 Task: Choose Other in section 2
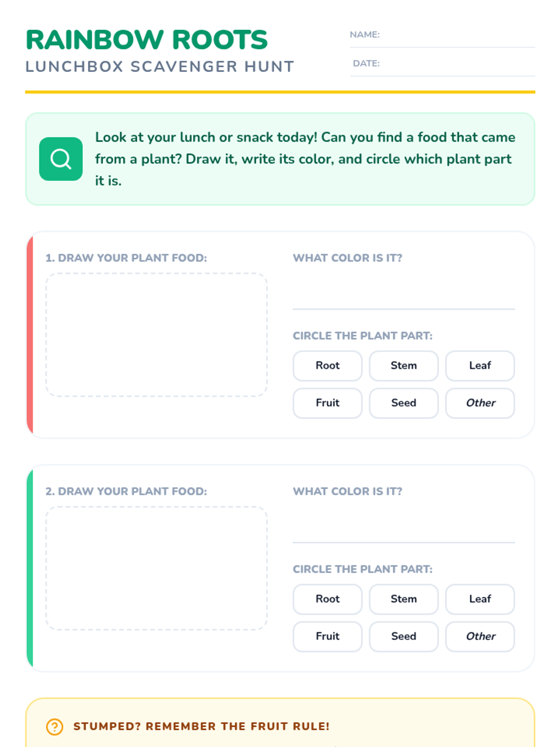click(480, 636)
